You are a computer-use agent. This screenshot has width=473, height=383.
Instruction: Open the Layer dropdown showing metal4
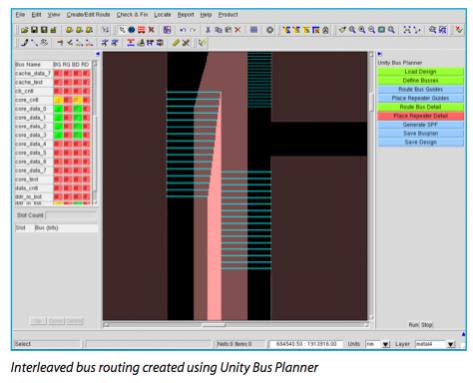(x=451, y=344)
